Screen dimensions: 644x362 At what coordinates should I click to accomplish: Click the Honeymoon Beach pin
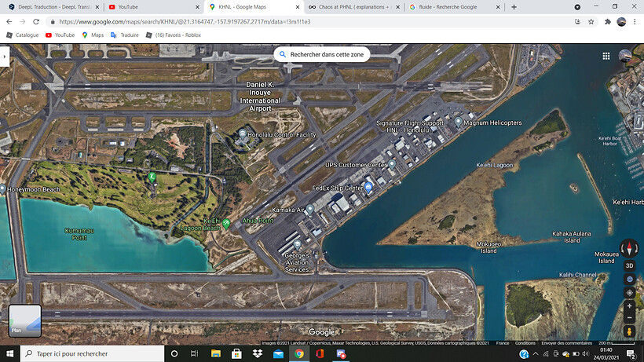(x=2, y=189)
